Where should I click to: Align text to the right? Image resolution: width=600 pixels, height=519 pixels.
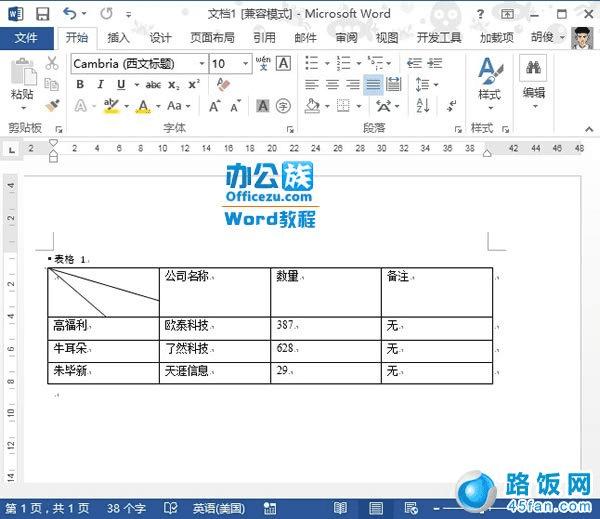(352, 84)
